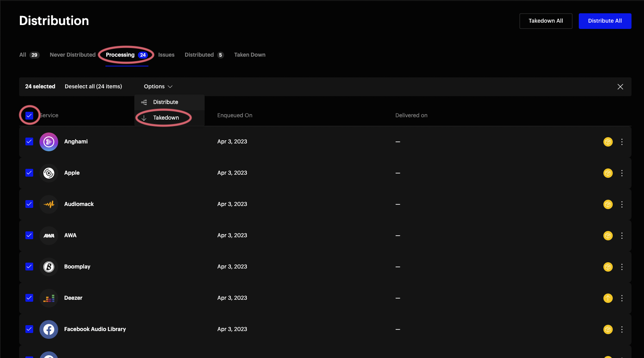Click the yellow status icon for AWA

pyautogui.click(x=608, y=236)
